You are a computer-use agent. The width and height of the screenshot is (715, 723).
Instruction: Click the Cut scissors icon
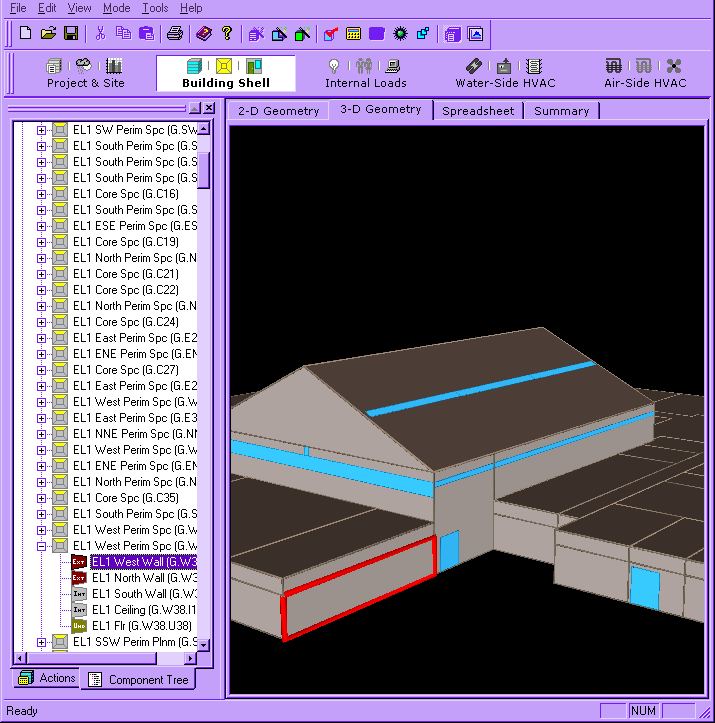[x=100, y=33]
